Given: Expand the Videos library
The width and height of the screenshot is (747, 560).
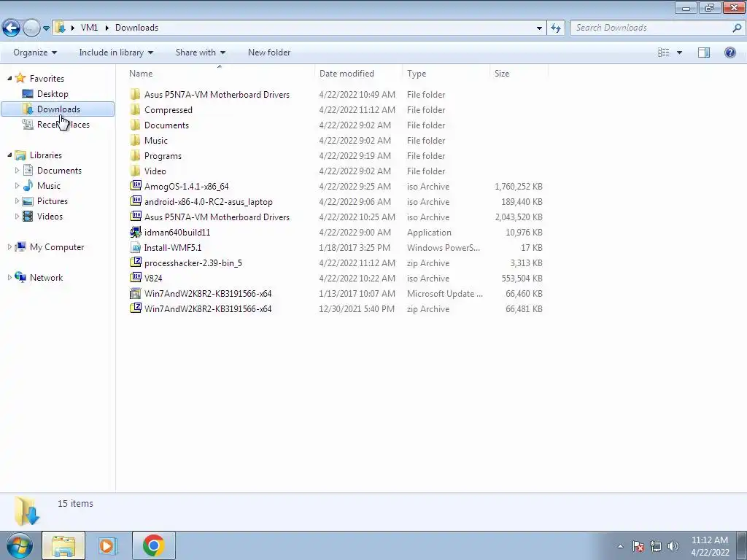Looking at the screenshot, I should (x=18, y=216).
